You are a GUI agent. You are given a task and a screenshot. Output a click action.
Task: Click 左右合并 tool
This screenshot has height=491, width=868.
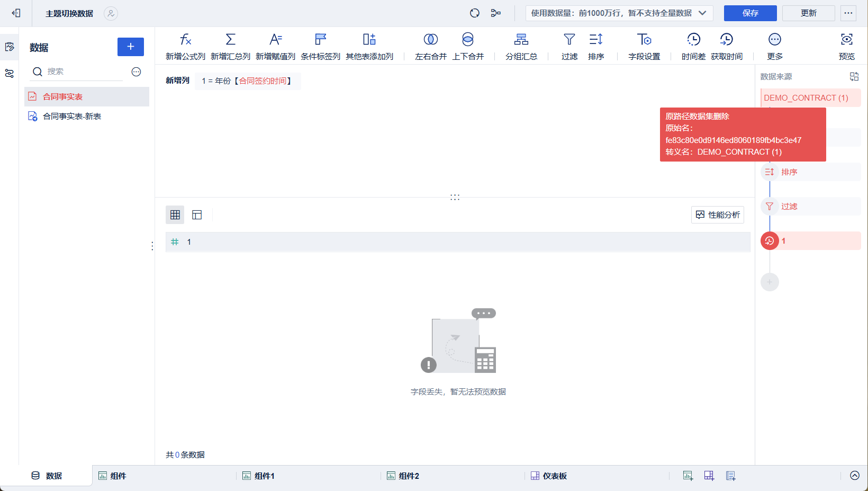point(431,47)
